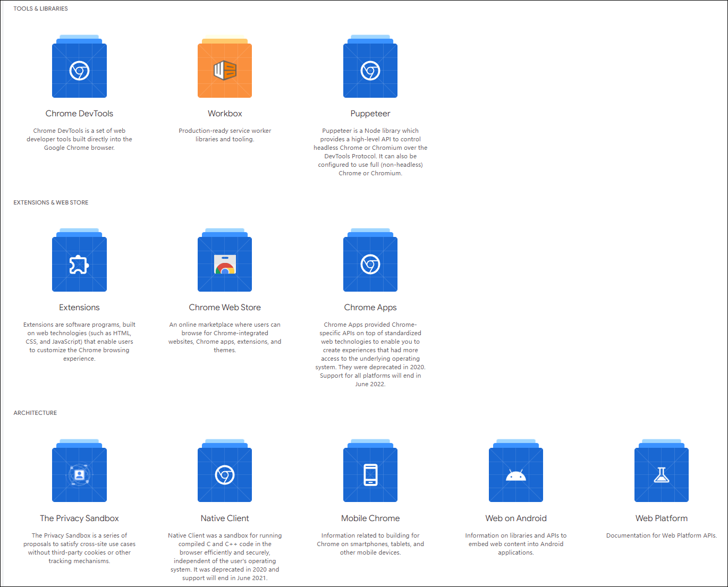This screenshot has height=587, width=728.
Task: Click the Chrome DevTools folder icon
Action: [x=79, y=66]
